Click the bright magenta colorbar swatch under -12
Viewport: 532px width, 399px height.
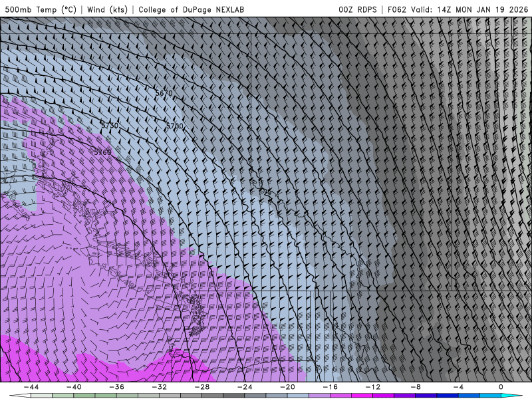pos(362,396)
